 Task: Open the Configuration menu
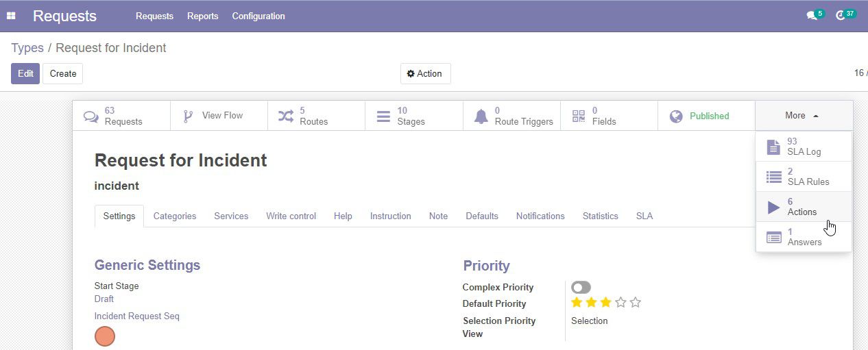[258, 16]
